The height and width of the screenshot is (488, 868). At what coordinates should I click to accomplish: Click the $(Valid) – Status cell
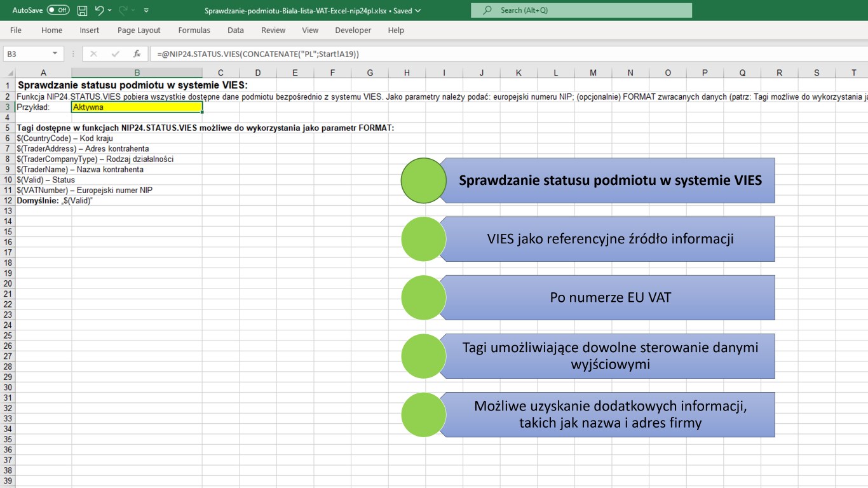(x=46, y=180)
